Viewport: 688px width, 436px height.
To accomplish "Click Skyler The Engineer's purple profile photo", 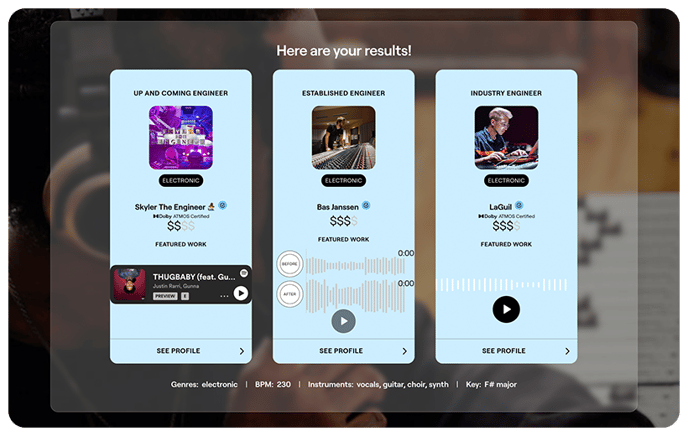I will pyautogui.click(x=181, y=137).
